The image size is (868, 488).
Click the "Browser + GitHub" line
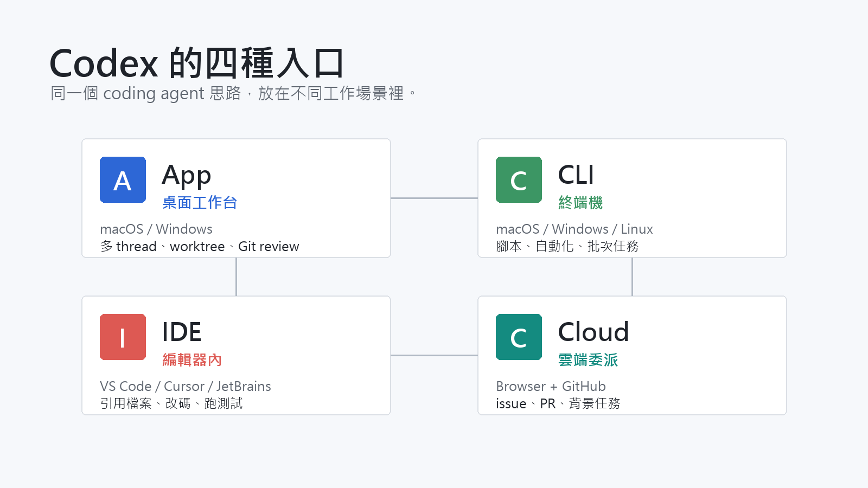[x=551, y=386]
